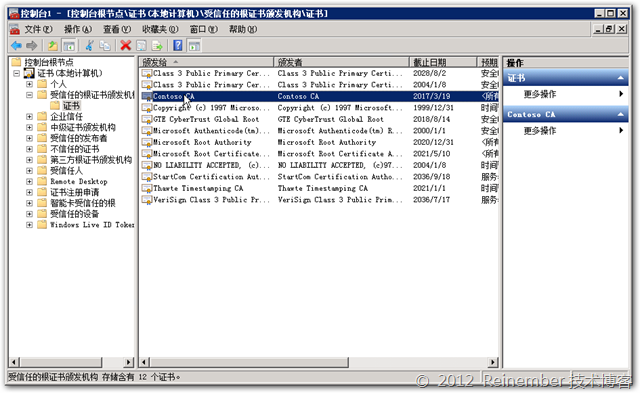Click the snap-in icon of 证书(本地计算机)
This screenshot has width=640, height=393.
(x=29, y=73)
